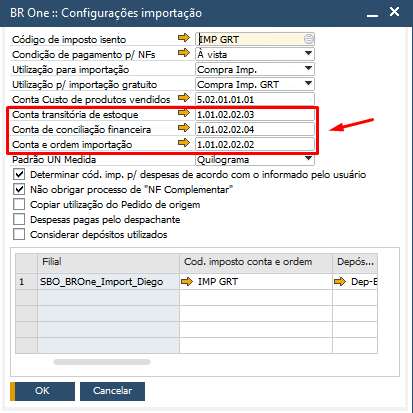Click link arrow for Conta e ordem importação

pos(184,143)
